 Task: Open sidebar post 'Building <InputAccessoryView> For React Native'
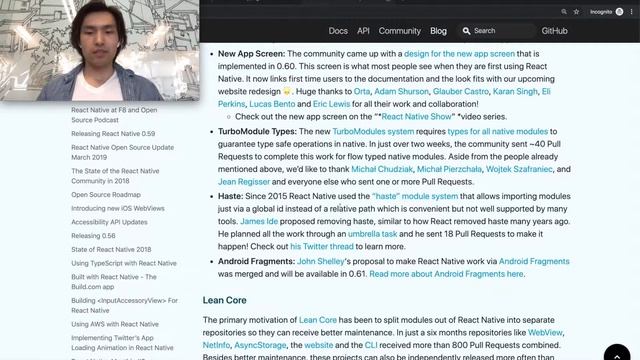124,305
